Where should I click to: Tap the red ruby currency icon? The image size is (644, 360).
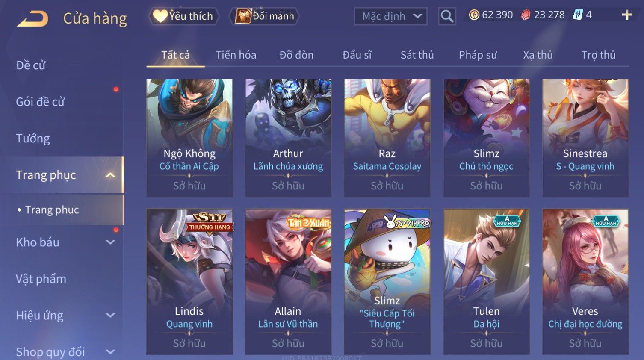[526, 15]
